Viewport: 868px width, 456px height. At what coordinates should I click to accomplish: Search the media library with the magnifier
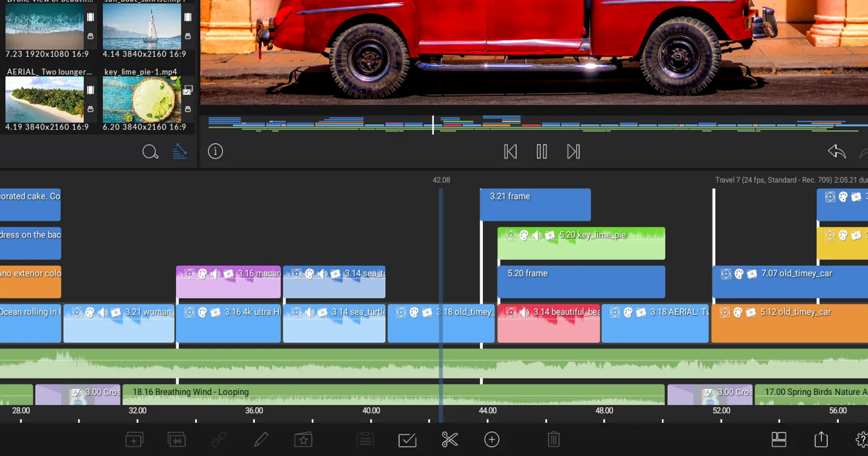(150, 152)
